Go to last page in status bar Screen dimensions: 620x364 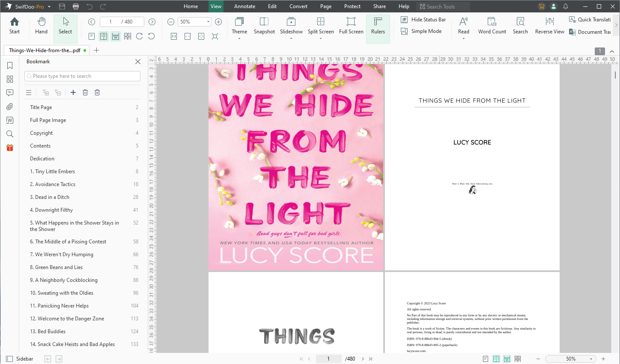pos(370,359)
